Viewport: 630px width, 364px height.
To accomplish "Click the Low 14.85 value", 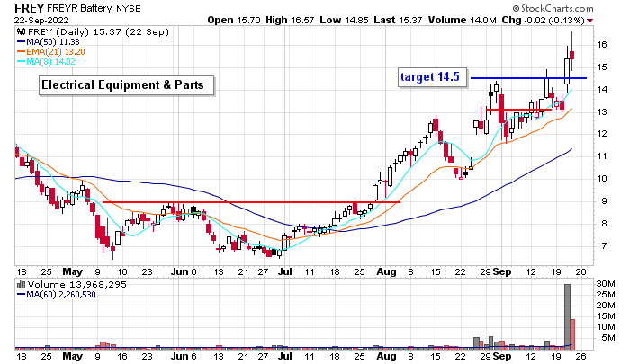I will [344, 20].
